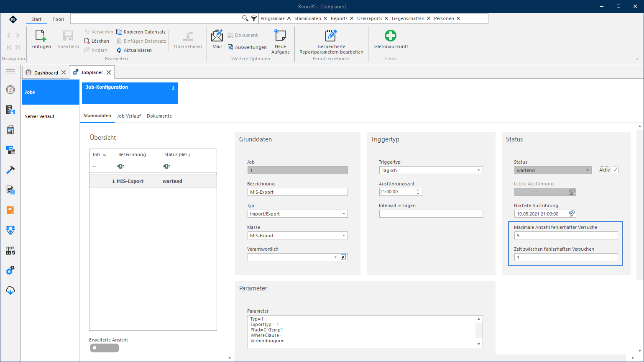Open the hamburger menu in the sidebar

point(10,72)
